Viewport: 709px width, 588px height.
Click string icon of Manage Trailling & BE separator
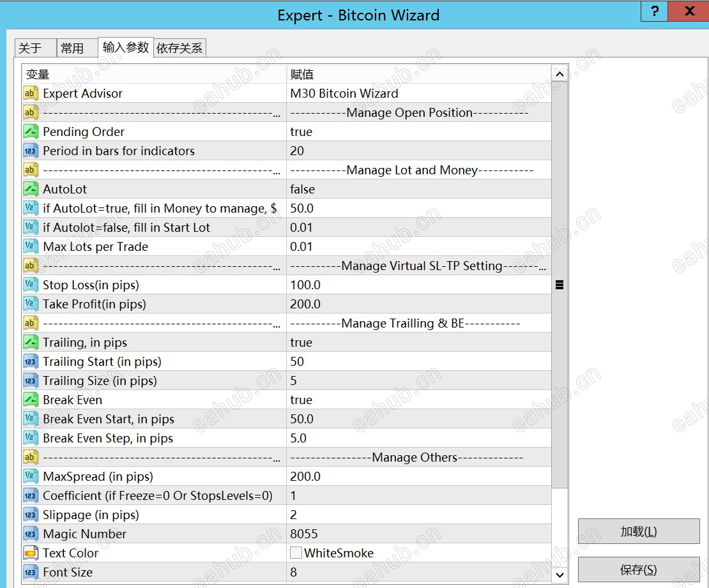tap(30, 323)
